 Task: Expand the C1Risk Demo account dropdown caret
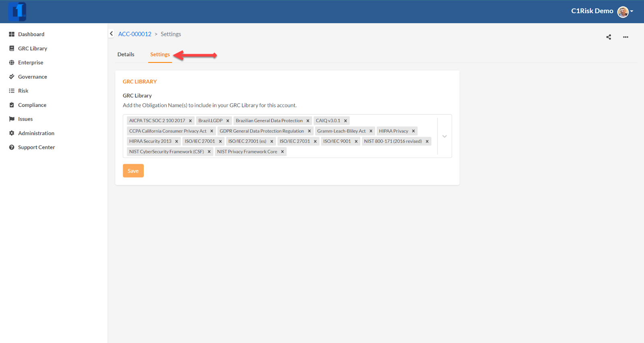(632, 11)
